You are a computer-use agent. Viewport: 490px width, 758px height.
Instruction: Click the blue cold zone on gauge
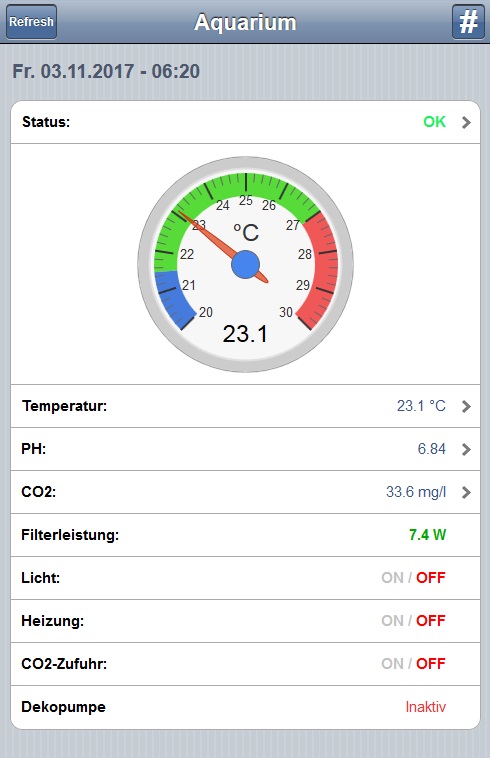(x=172, y=299)
